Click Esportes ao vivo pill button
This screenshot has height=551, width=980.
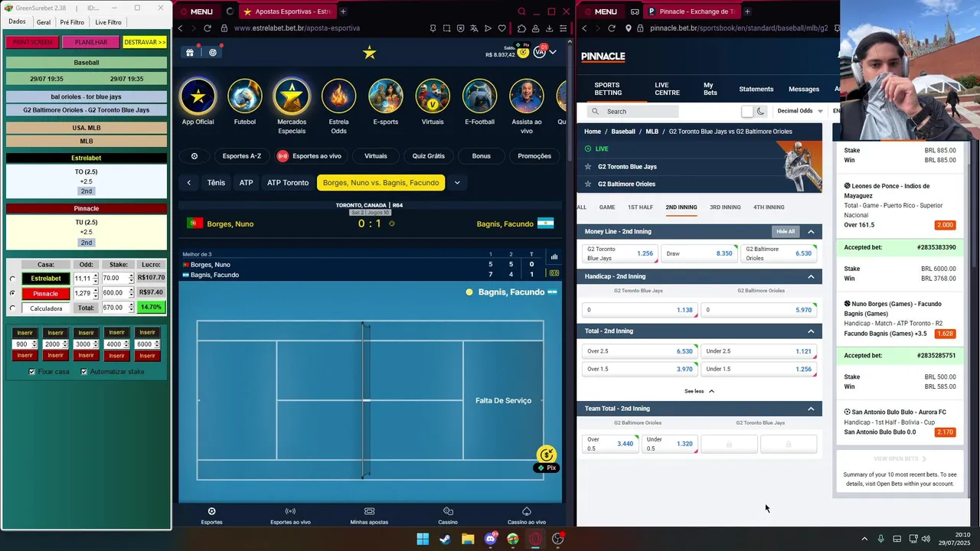click(309, 156)
